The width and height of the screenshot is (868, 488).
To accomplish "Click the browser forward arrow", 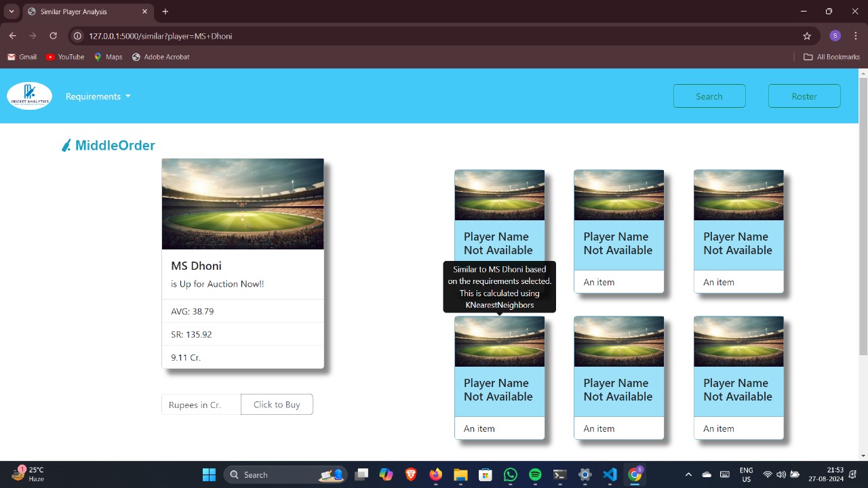I will pos(33,36).
